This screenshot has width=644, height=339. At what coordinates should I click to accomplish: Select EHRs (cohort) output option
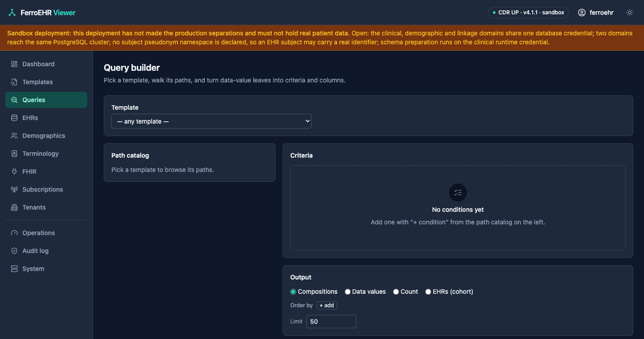[x=428, y=292]
